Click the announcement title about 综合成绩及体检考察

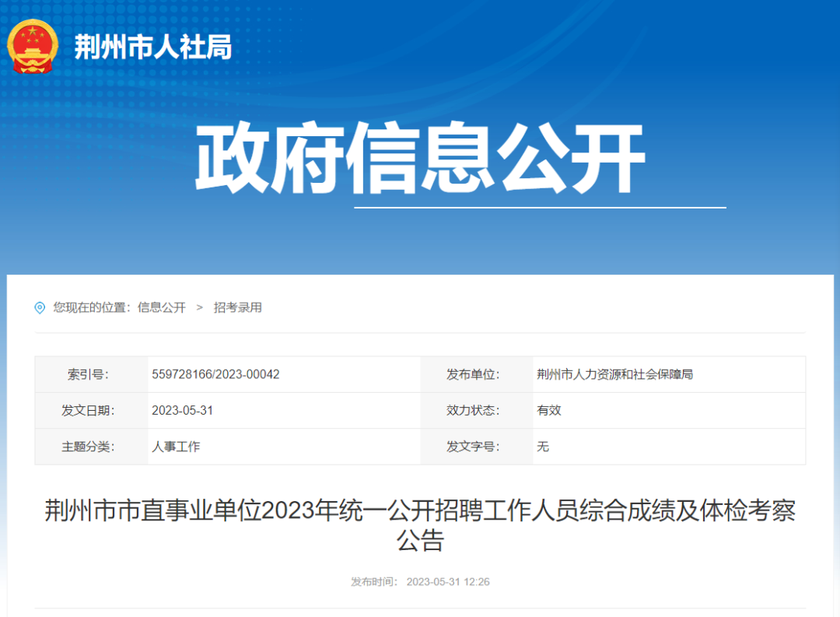coord(420,524)
